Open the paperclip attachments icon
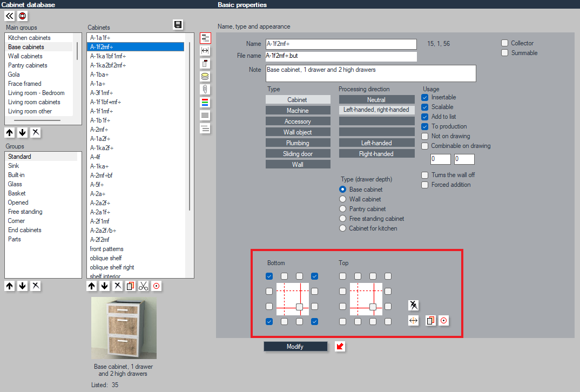The image size is (580, 392). click(205, 89)
